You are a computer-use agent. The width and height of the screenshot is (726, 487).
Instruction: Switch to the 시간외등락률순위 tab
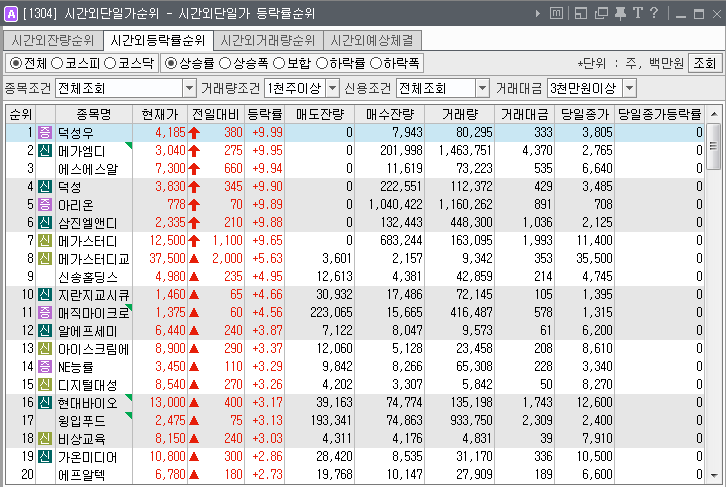pyautogui.click(x=157, y=41)
